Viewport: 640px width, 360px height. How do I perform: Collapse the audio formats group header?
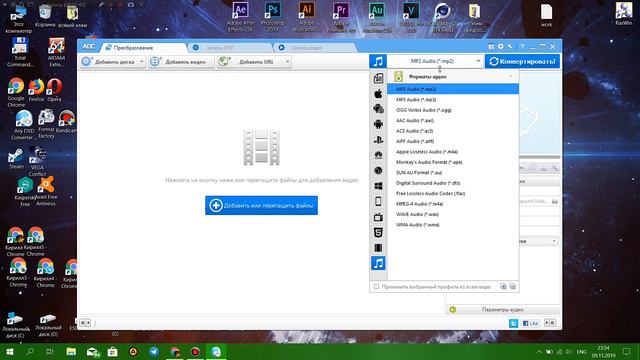point(453,76)
